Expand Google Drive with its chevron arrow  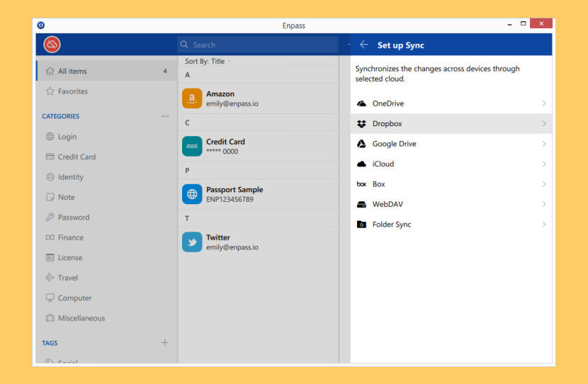pyautogui.click(x=544, y=144)
